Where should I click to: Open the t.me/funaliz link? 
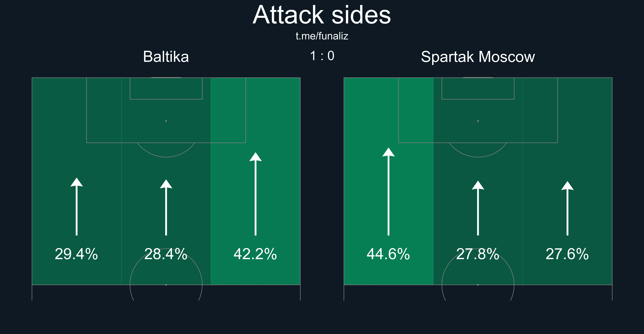pyautogui.click(x=322, y=36)
